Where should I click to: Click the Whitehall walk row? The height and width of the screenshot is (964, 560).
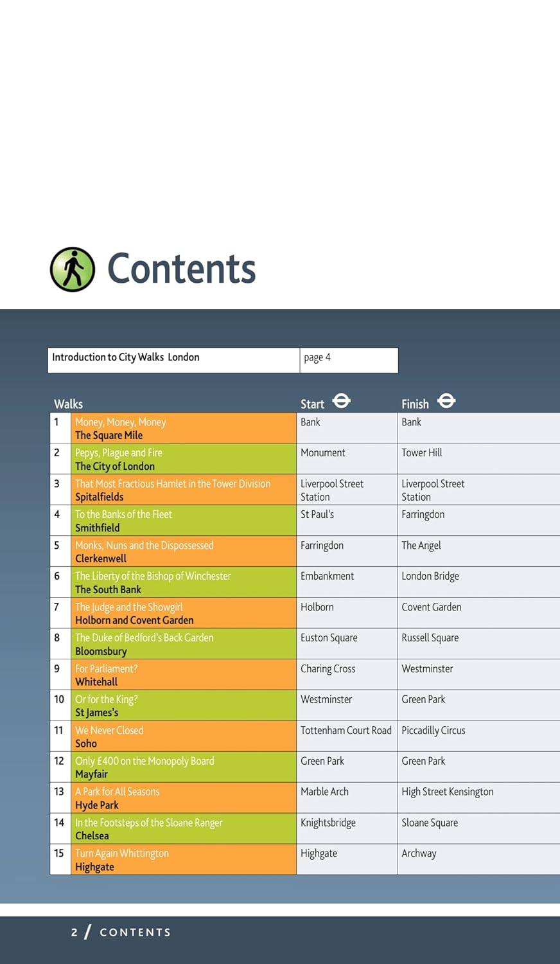click(x=96, y=682)
